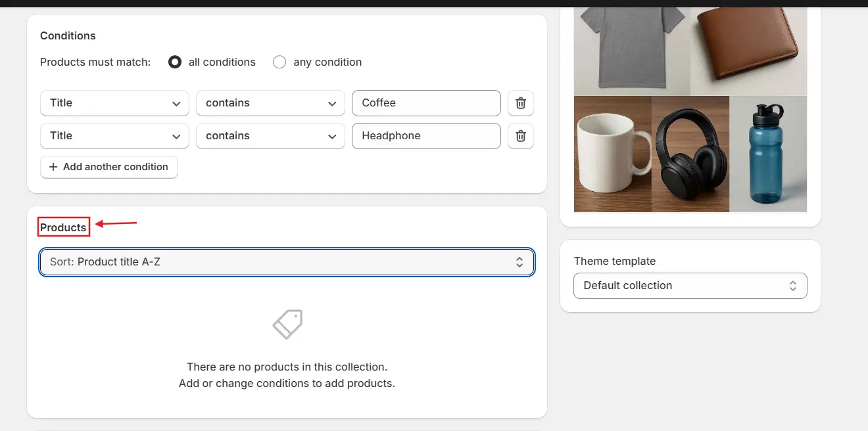Click the gray t-shirt image

pos(631,49)
